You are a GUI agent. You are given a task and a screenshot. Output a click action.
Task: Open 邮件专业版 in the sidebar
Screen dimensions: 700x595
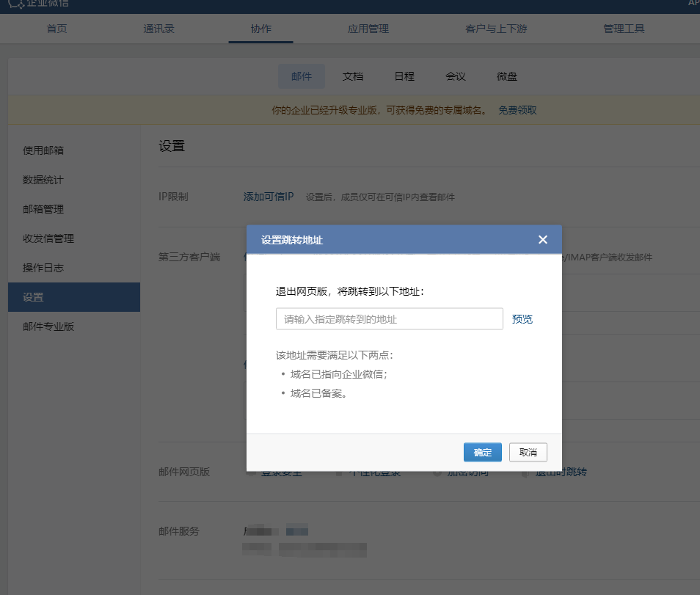click(x=48, y=326)
